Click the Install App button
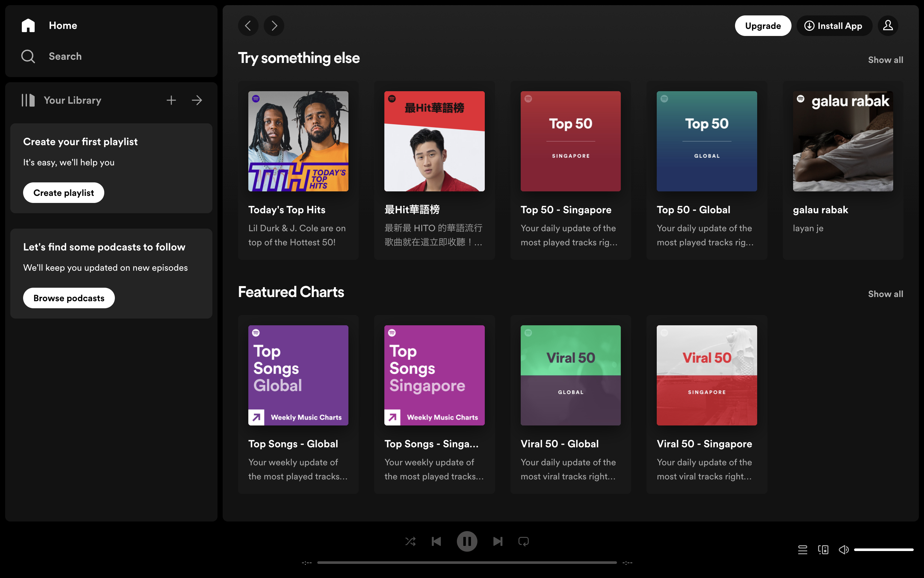The height and width of the screenshot is (578, 924). [x=834, y=26]
